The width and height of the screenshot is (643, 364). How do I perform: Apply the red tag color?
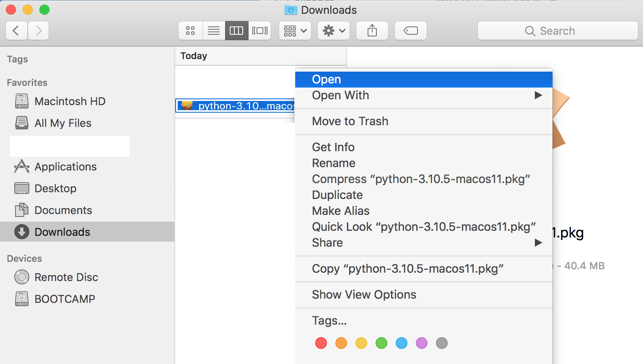pos(321,343)
